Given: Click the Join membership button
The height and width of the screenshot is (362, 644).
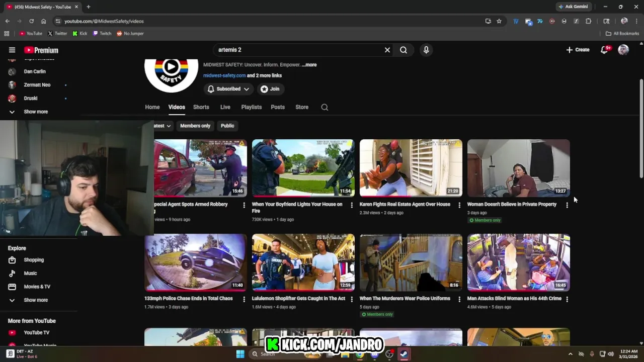Looking at the screenshot, I should click(x=270, y=89).
